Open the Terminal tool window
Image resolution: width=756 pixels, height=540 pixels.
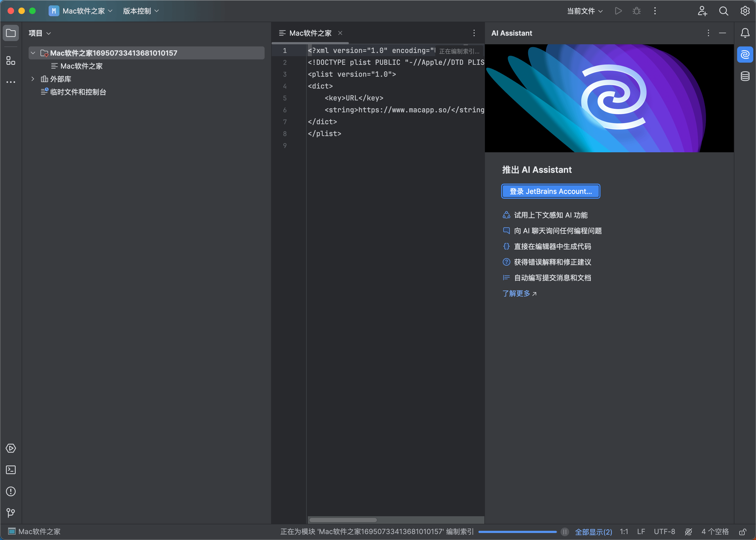(x=11, y=470)
